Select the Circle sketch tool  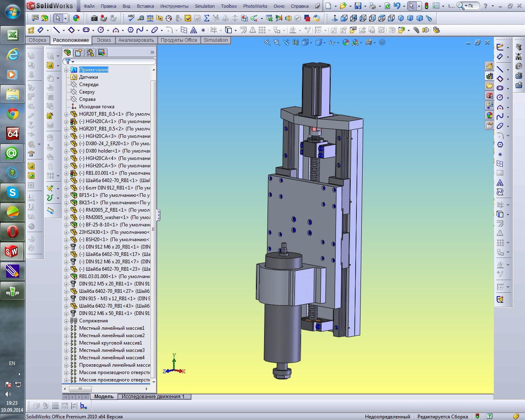point(101,30)
